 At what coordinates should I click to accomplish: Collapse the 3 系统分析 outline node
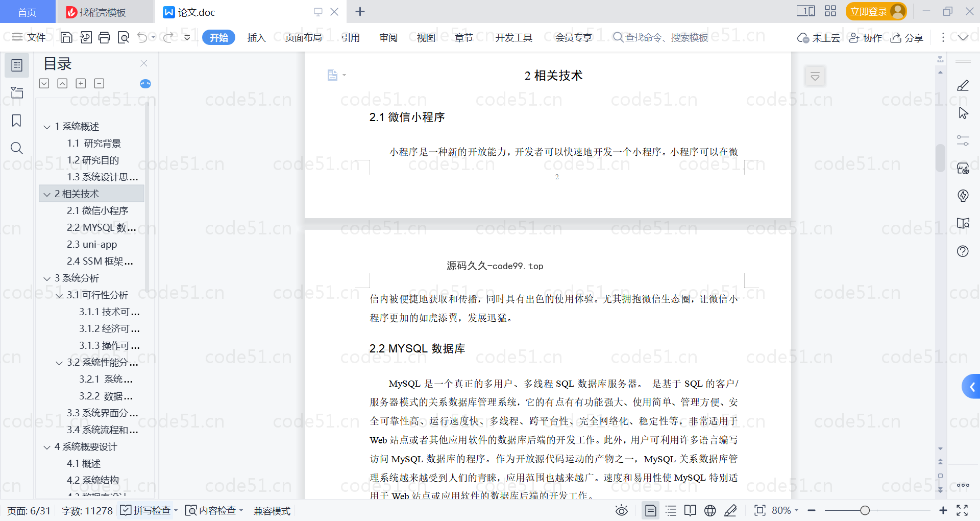pos(47,278)
